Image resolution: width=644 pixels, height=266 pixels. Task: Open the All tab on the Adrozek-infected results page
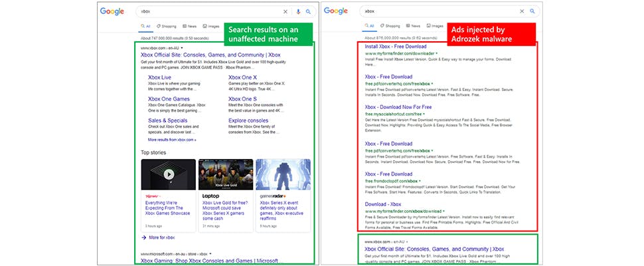pyautogui.click(x=369, y=26)
